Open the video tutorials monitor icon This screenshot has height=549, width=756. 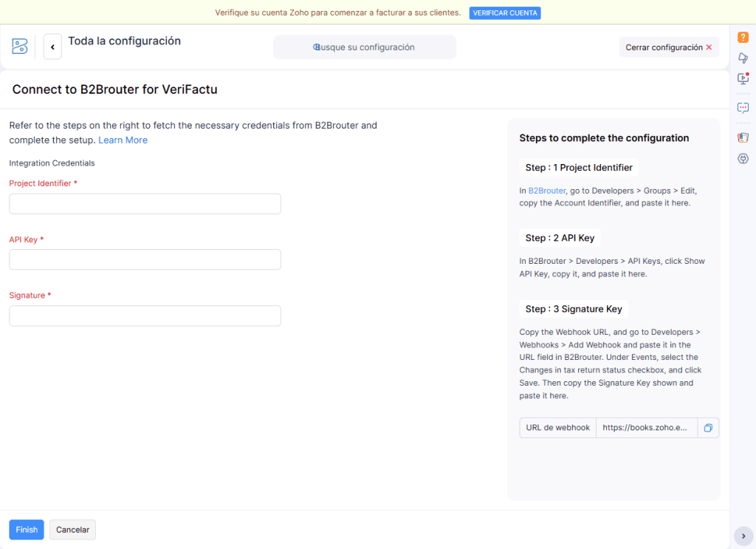[x=743, y=78]
